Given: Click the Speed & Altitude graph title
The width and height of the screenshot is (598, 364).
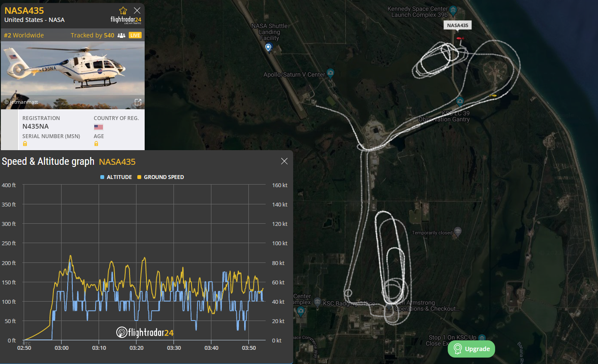Looking at the screenshot, I should point(48,161).
